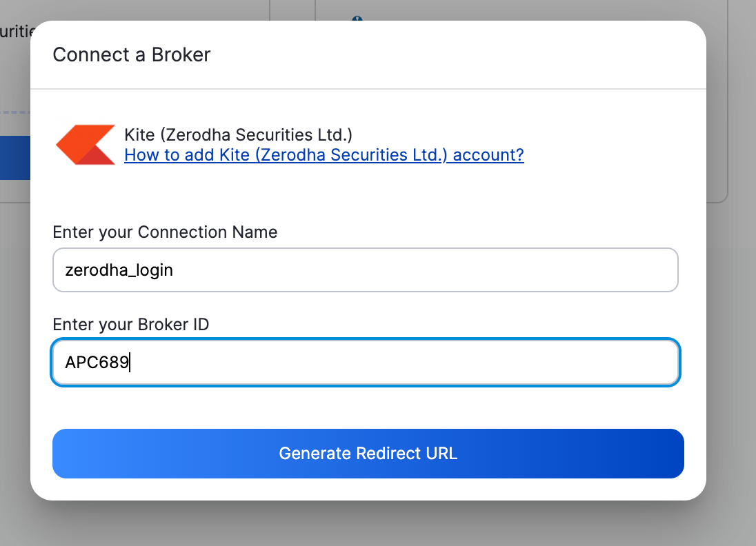The image size is (756, 546).
Task: Select the 'Kite (Zerodha Securities Ltd.)' broker name text
Action: [x=238, y=134]
